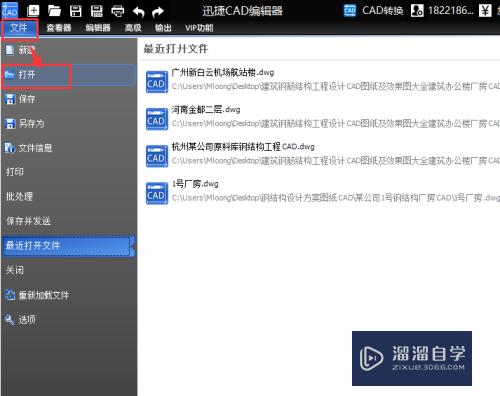Click the app logo icon in title bar
Viewport: 500px width, 396px height.
pos(10,10)
